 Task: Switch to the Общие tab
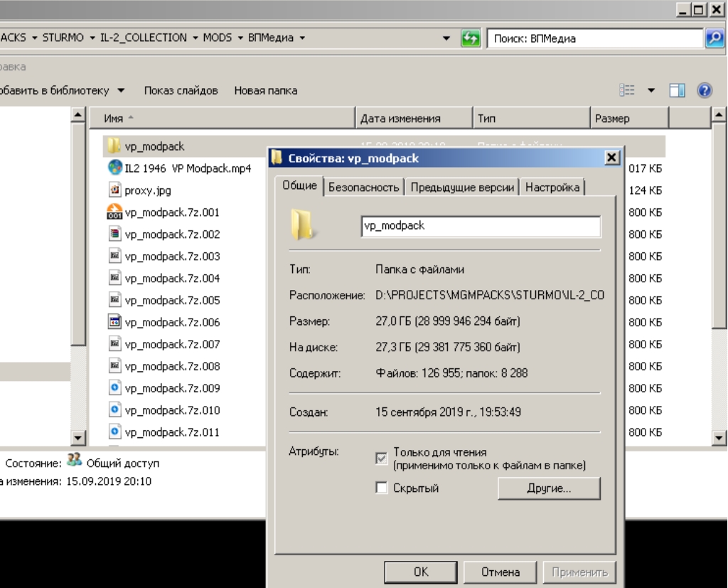[x=299, y=186]
